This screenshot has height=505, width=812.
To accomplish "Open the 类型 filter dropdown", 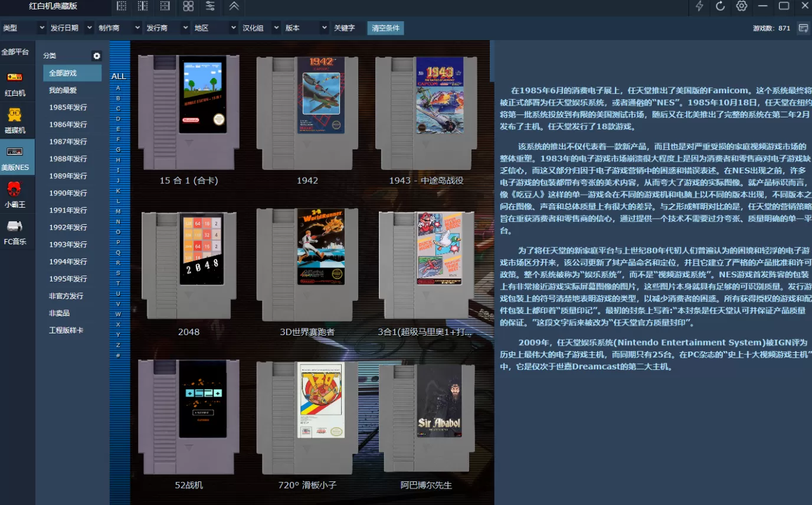I will pyautogui.click(x=24, y=27).
